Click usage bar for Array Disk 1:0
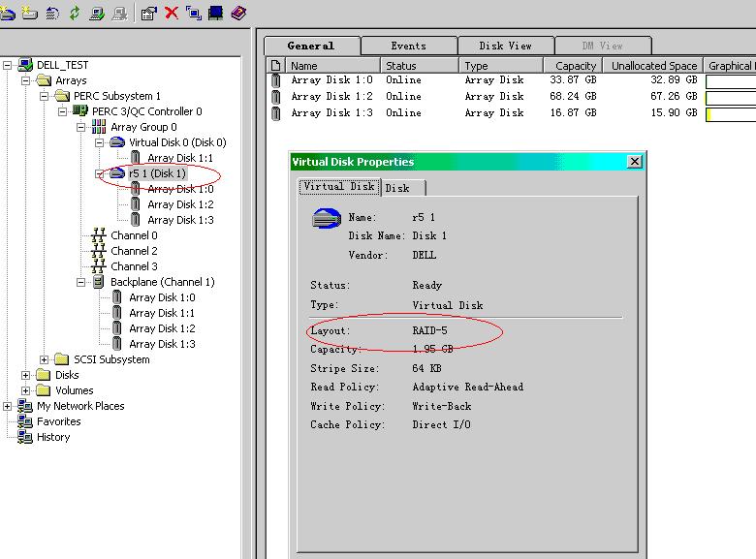This screenshot has height=559, width=756. tap(731, 81)
